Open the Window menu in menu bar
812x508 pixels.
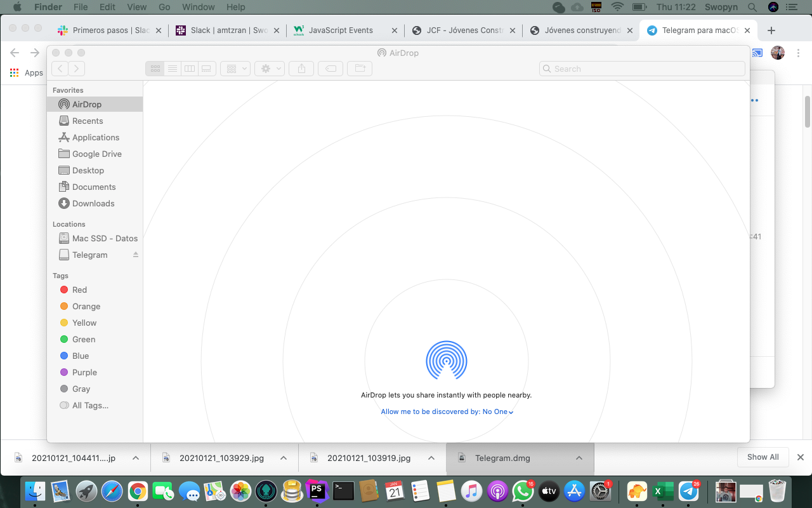(x=198, y=7)
